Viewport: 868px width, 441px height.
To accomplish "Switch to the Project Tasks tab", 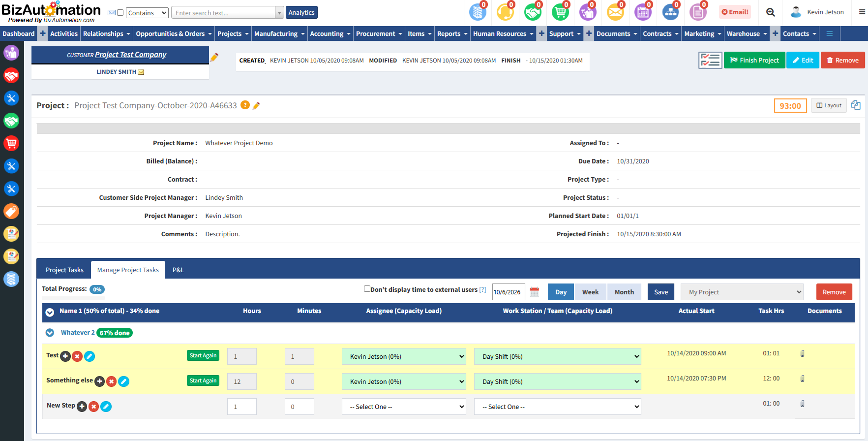I will click(x=64, y=270).
